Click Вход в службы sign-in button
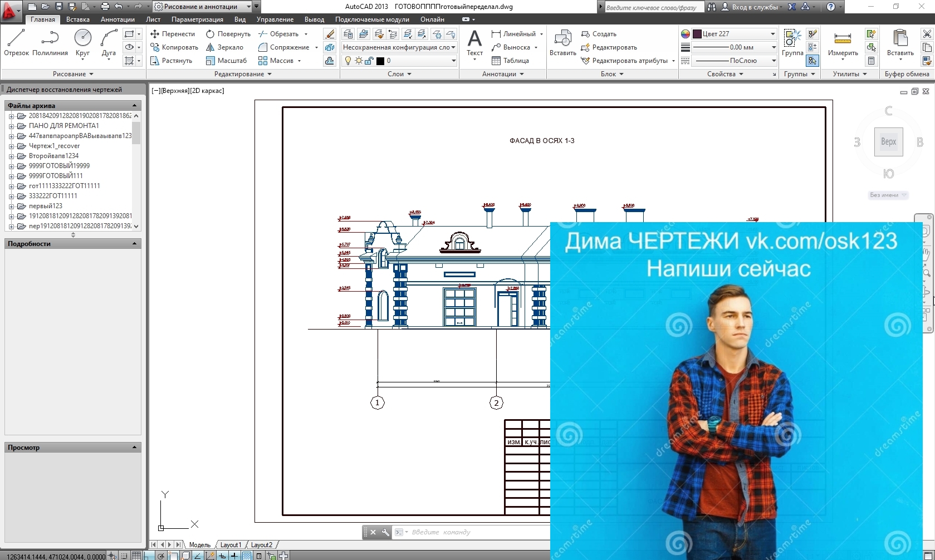 751,7
